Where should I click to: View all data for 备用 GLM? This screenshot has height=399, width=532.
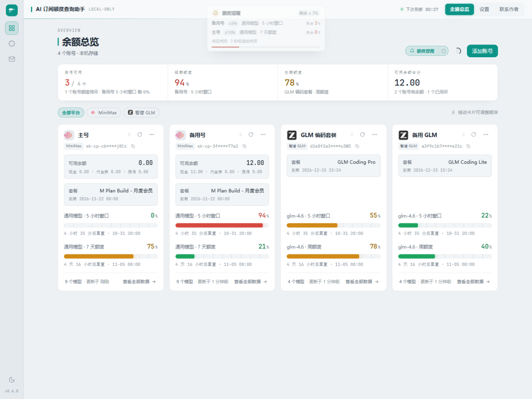tap(473, 282)
